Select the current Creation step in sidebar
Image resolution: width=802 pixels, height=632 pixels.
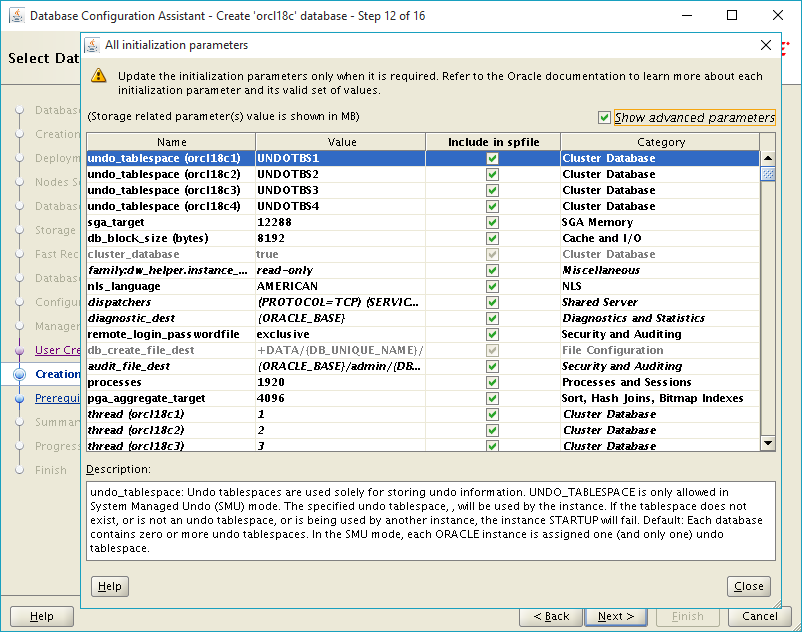pyautogui.click(x=57, y=374)
